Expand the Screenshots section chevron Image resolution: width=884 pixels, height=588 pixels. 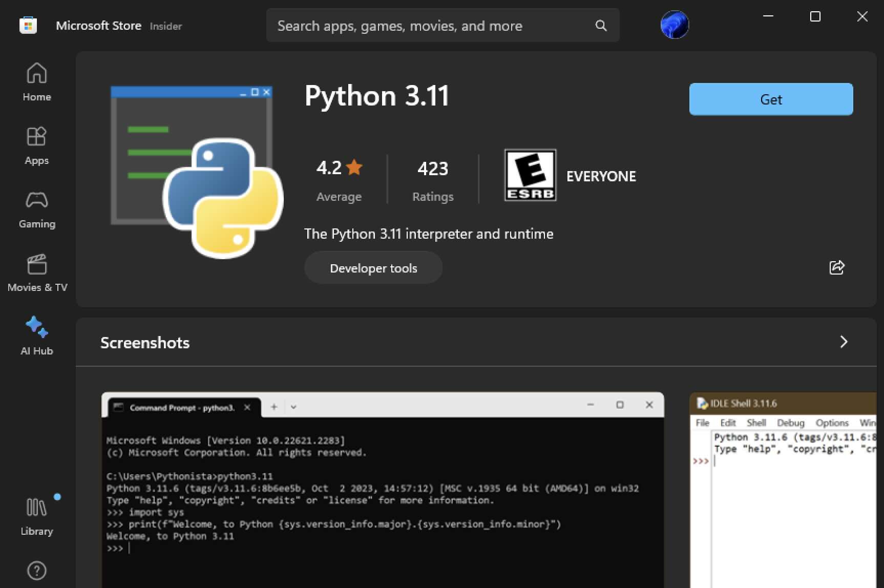pos(844,342)
